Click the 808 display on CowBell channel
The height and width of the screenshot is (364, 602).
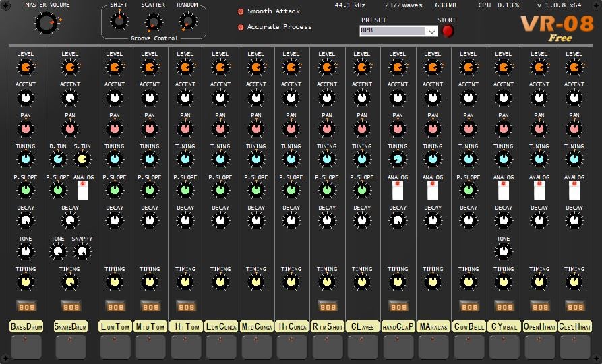[x=469, y=306]
